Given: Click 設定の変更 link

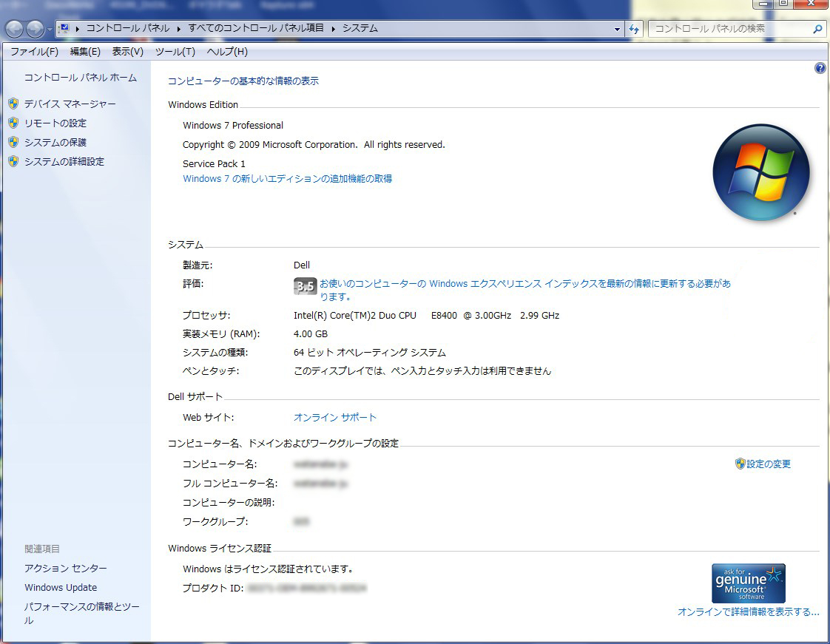Looking at the screenshot, I should click(x=769, y=464).
